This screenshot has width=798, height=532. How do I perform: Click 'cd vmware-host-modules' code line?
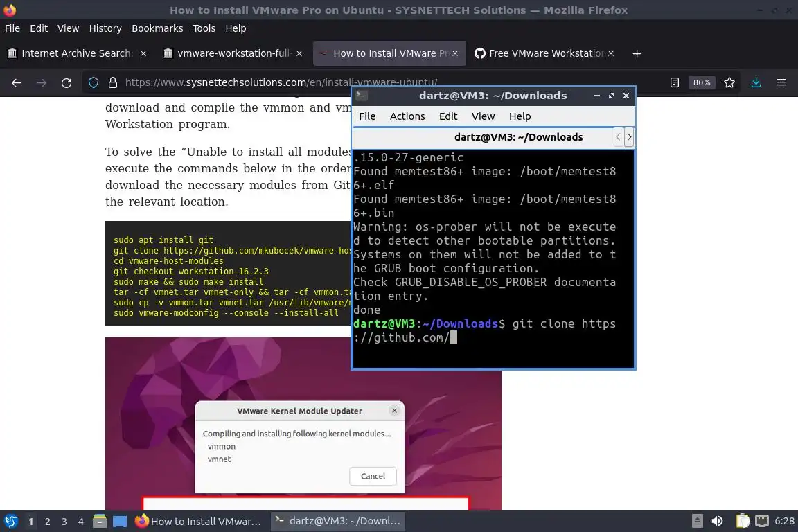[x=168, y=260]
